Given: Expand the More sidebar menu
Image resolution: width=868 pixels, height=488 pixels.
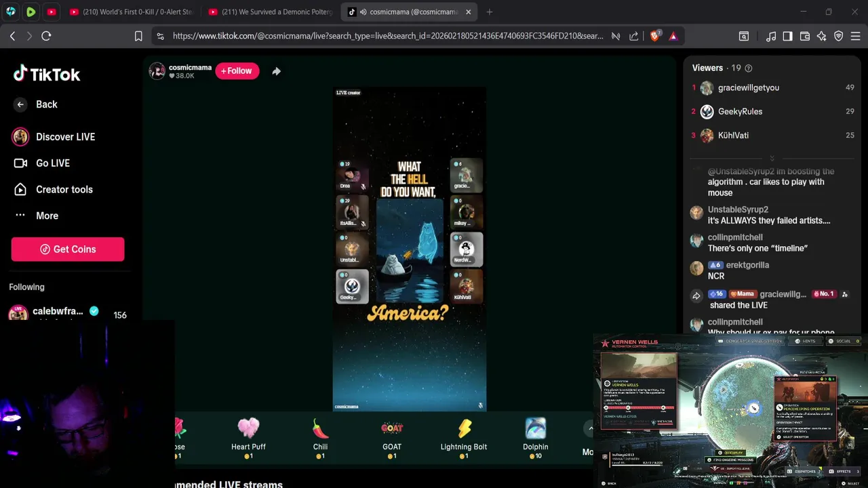Looking at the screenshot, I should point(47,216).
